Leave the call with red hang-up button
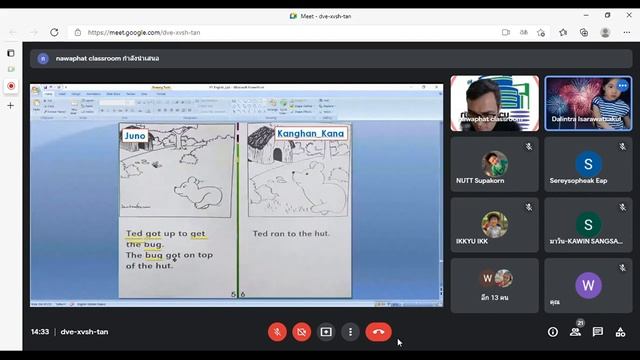This screenshot has width=640, height=360. [x=378, y=332]
